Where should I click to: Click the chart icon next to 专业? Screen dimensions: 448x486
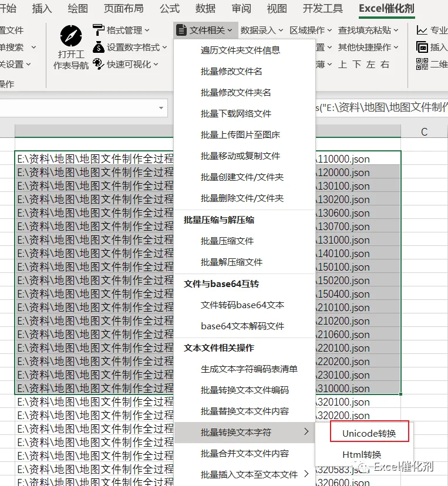[x=422, y=30]
